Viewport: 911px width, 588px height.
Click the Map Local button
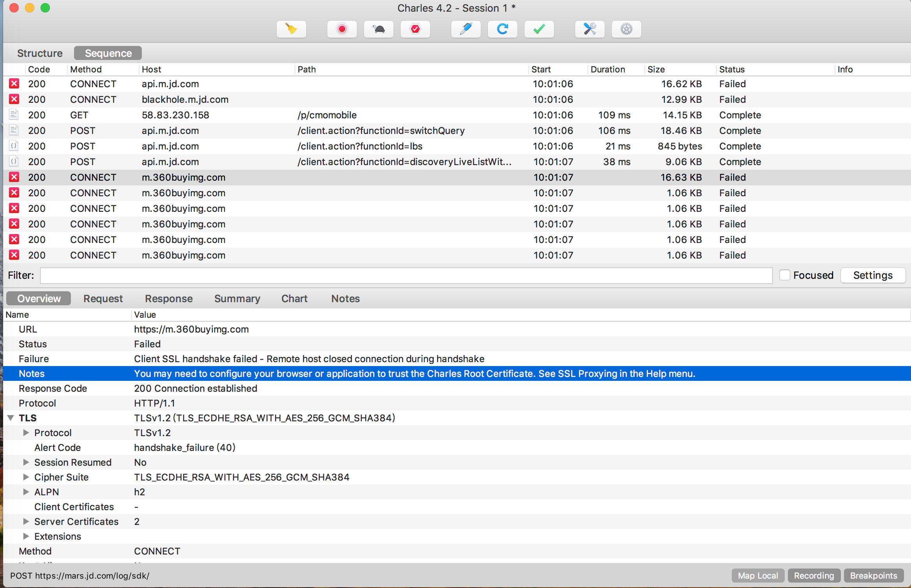tap(757, 576)
